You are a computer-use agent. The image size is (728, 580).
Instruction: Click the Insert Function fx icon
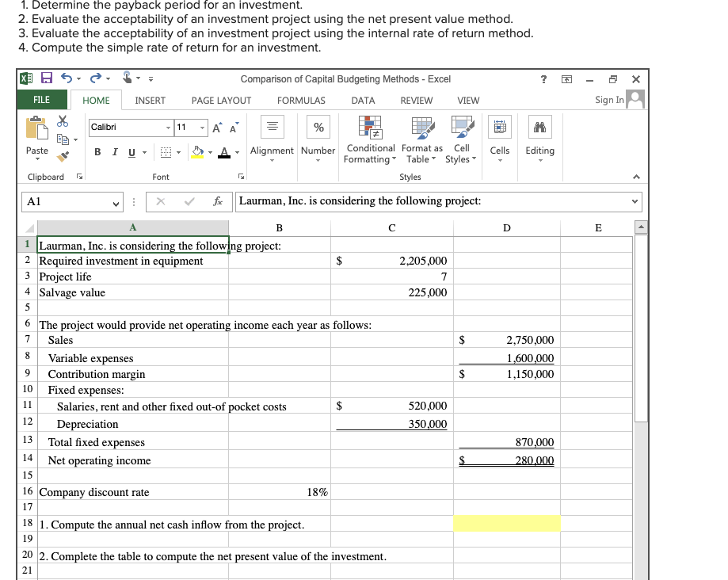(x=218, y=201)
